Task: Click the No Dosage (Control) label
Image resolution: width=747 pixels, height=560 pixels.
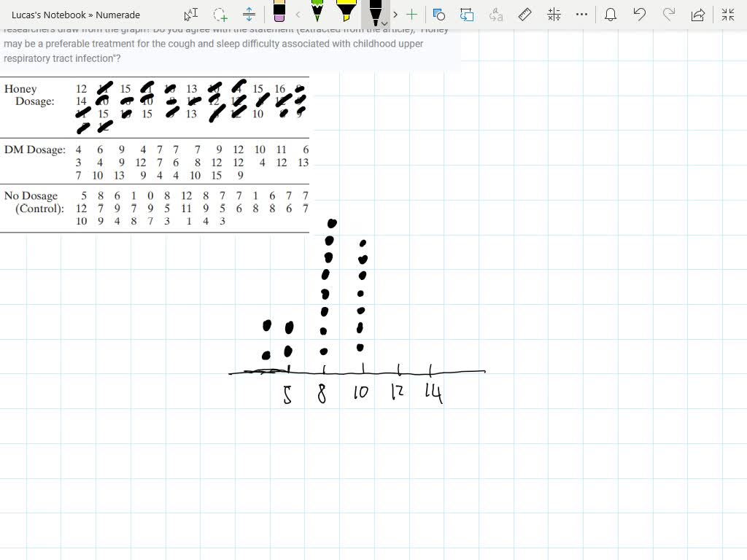Action: [34, 202]
